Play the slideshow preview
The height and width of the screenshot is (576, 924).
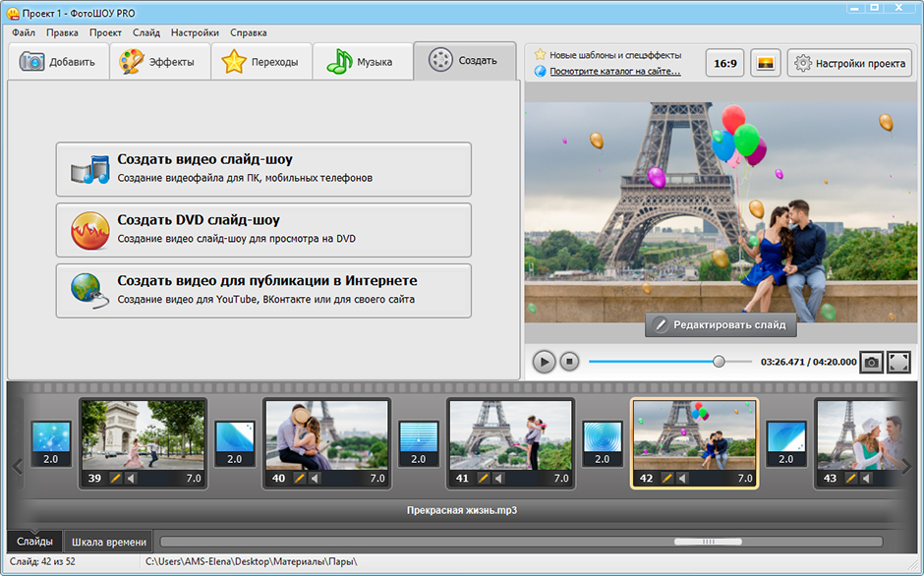tap(544, 362)
